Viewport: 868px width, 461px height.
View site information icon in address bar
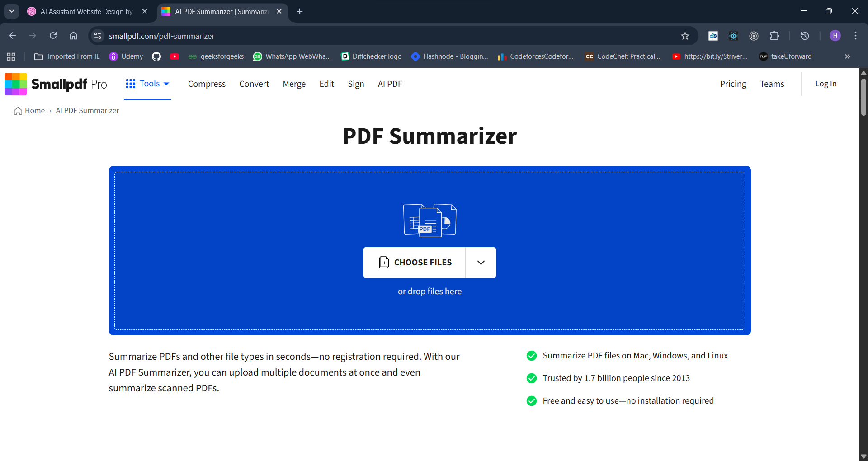(x=97, y=36)
